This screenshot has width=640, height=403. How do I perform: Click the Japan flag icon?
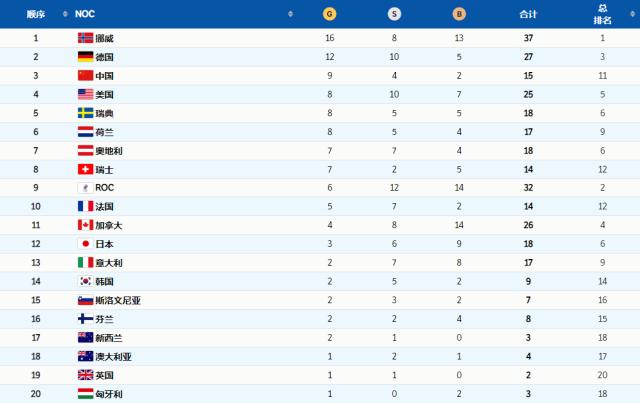(x=85, y=243)
